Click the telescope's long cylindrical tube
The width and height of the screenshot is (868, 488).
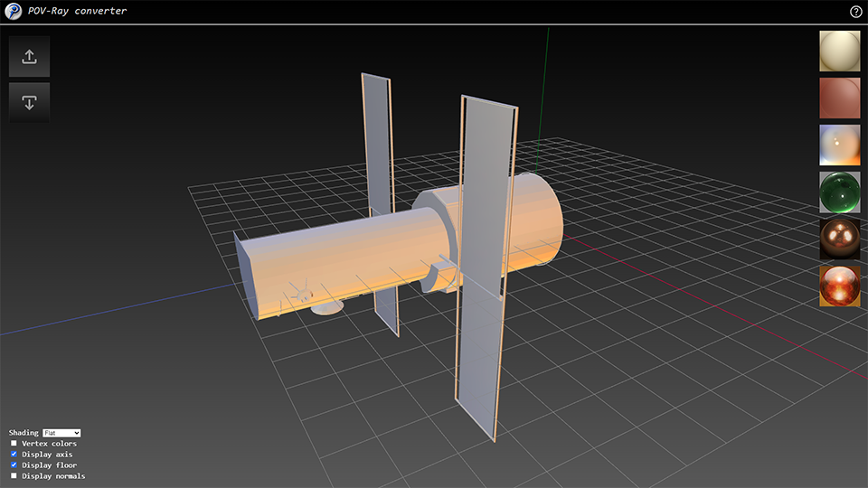coord(344,258)
